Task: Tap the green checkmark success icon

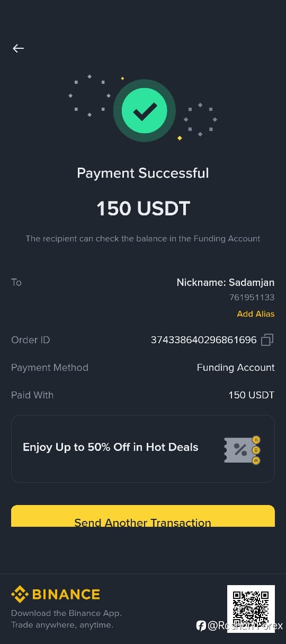Action: tap(144, 111)
